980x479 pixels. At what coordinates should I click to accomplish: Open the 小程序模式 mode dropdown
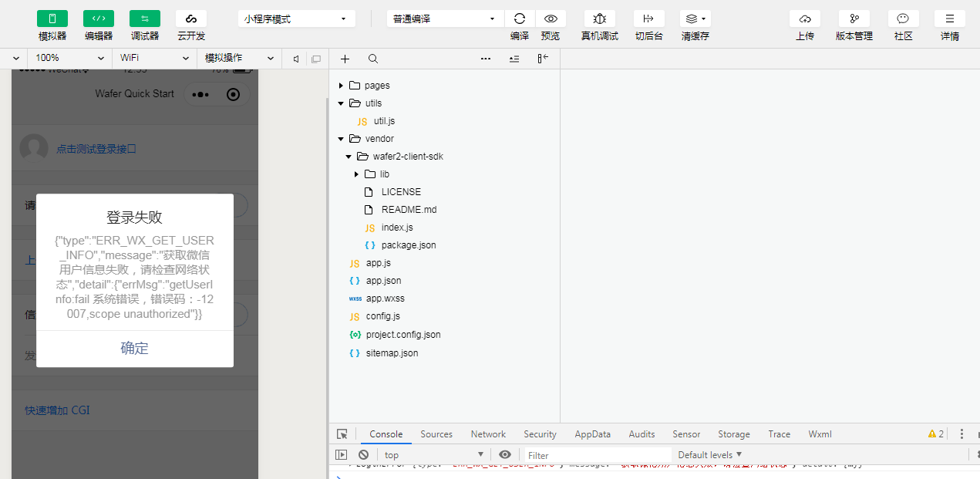(x=297, y=19)
